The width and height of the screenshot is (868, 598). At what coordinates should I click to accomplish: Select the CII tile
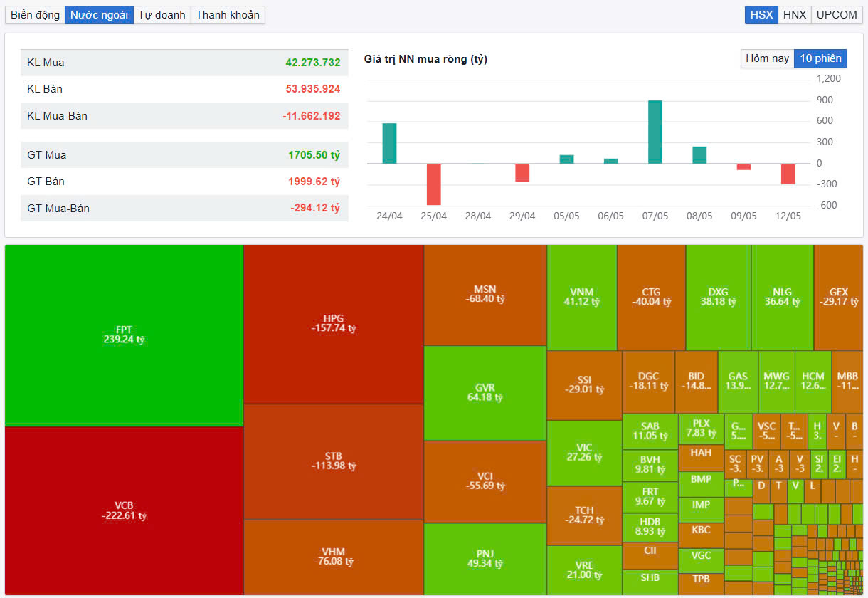coord(650,556)
